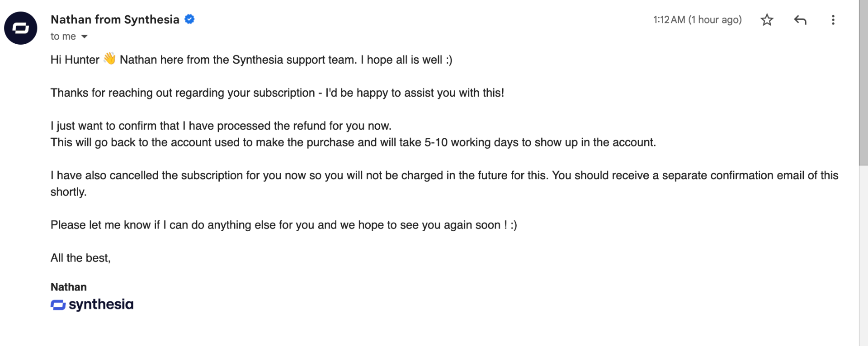The image size is (868, 346).
Task: Click the "1:12 AM (1 hour ago)" timestamp
Action: [697, 20]
